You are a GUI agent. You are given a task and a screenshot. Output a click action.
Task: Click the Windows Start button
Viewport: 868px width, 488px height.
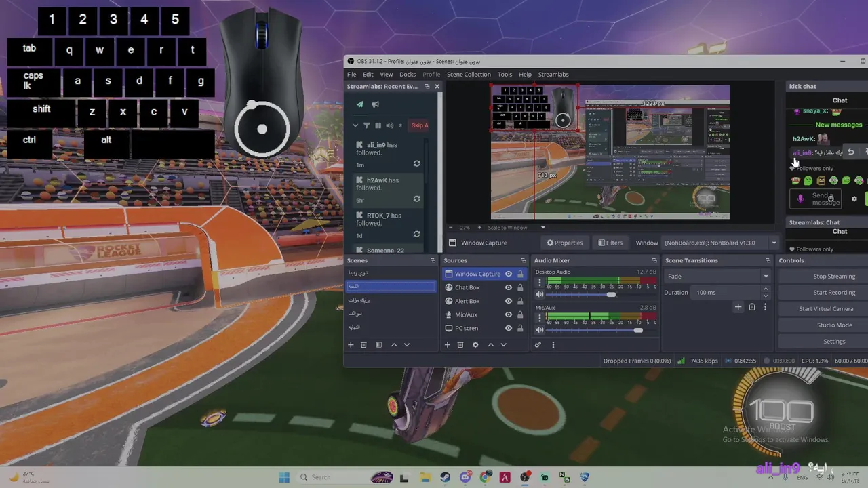coord(284,477)
